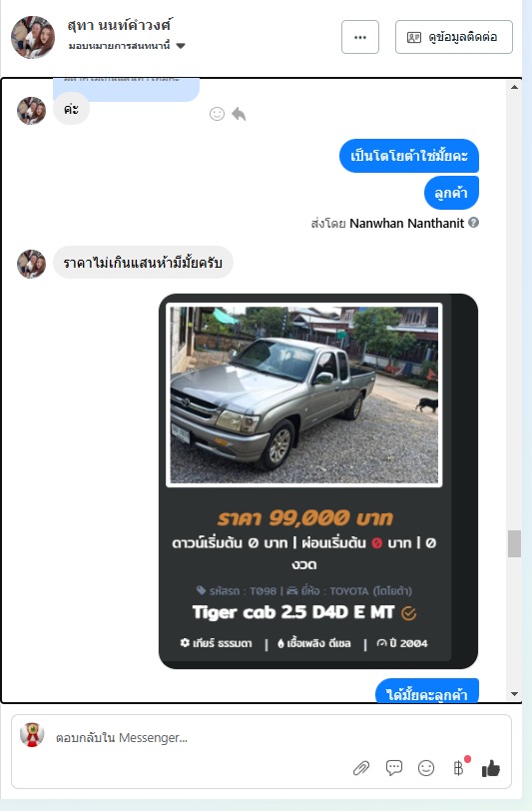Open saved replies speech bubble icon
The height and width of the screenshot is (811, 532).
[x=394, y=768]
